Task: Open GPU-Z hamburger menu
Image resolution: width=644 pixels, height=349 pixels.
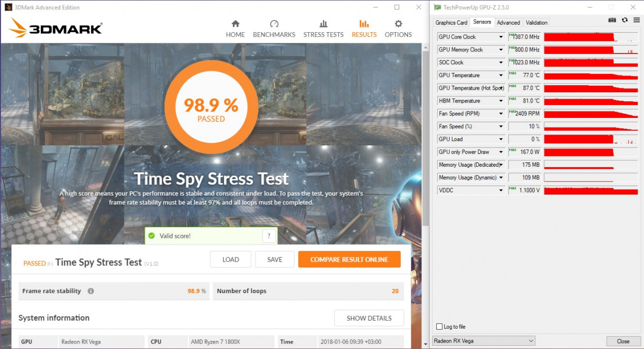Action: point(636,20)
